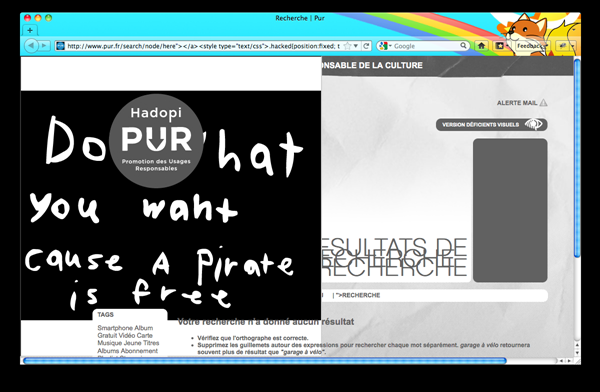Click the green zoom window button

click(x=48, y=18)
